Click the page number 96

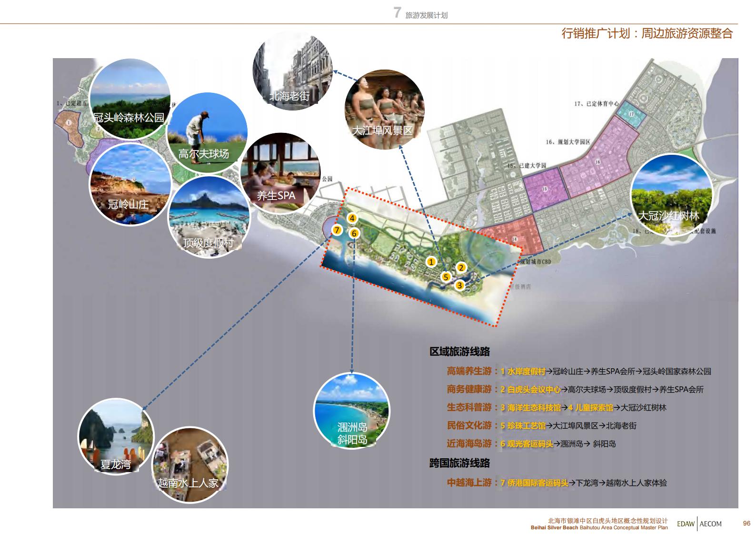[746, 523]
